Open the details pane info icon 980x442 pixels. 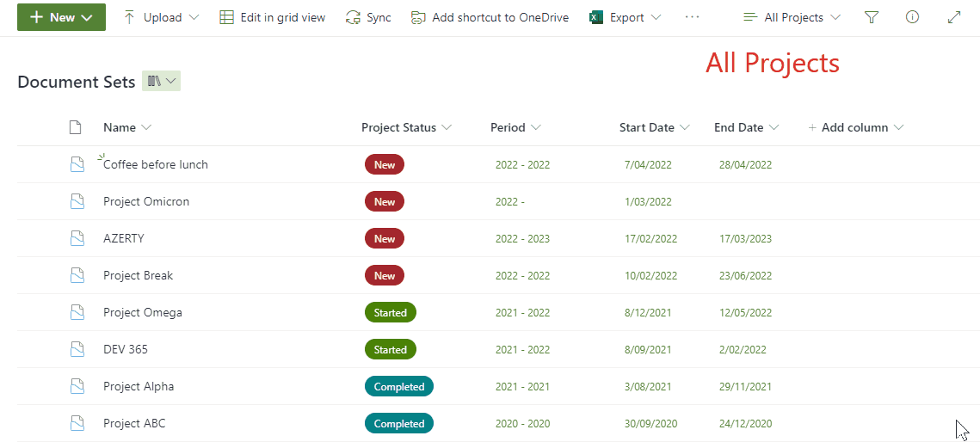click(x=912, y=17)
